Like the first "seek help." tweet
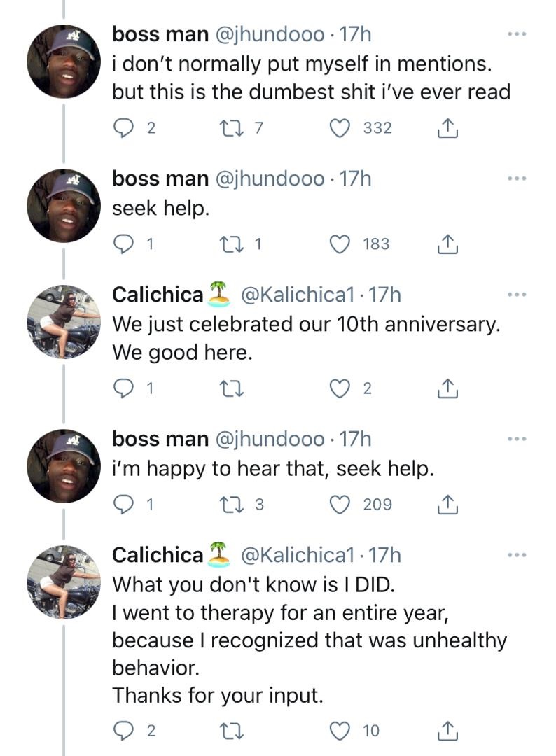This screenshot has width=556, height=756. click(340, 244)
